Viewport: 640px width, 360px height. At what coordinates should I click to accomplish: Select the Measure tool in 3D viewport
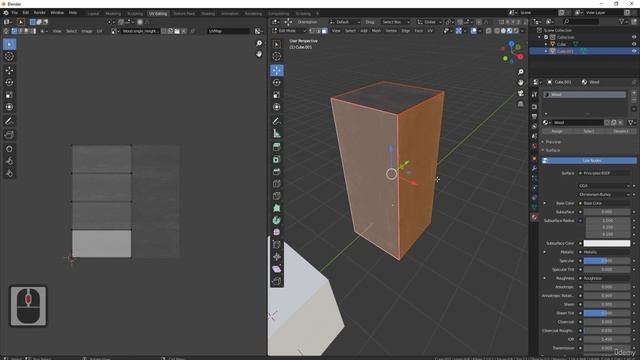tap(277, 133)
